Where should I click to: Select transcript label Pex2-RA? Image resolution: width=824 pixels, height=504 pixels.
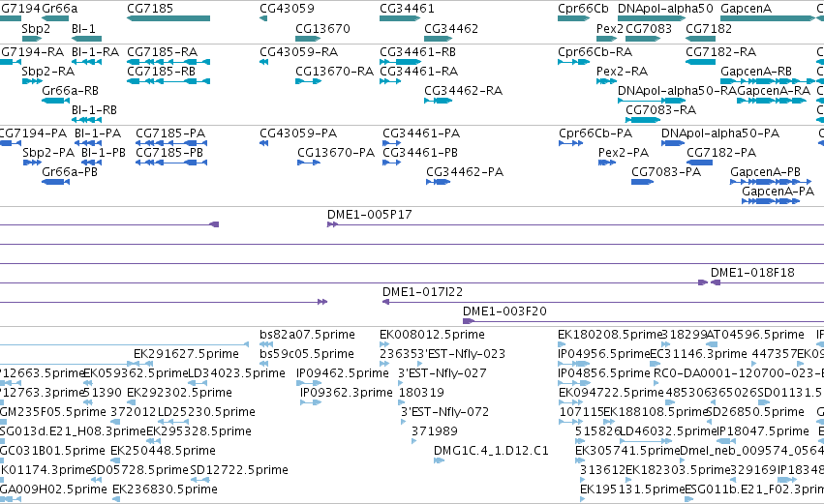tap(623, 71)
